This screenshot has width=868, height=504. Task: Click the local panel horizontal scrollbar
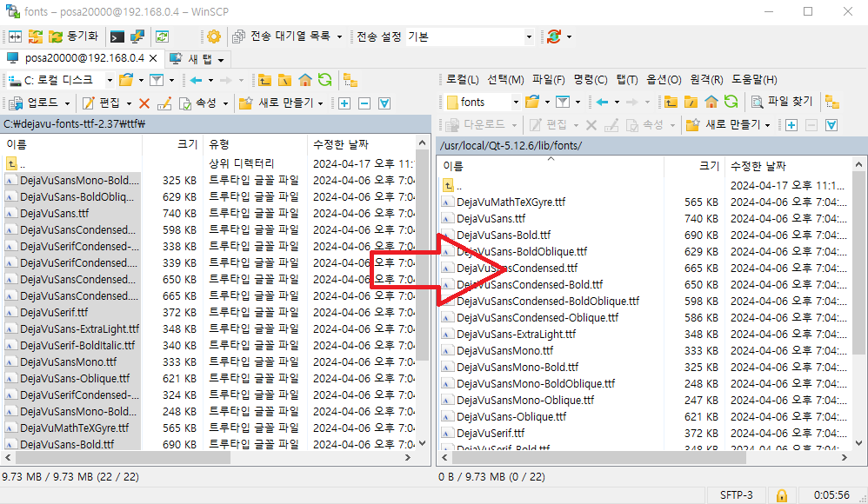123,458
